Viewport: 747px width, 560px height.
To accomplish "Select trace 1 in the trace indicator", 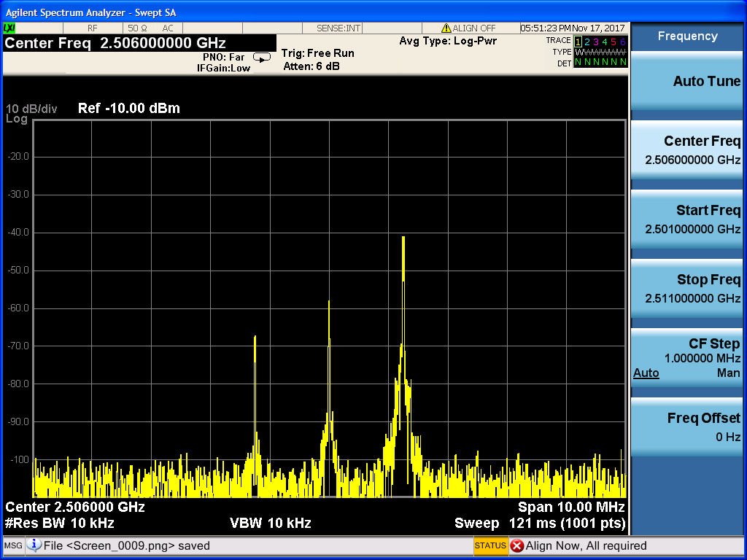I will 578,42.
